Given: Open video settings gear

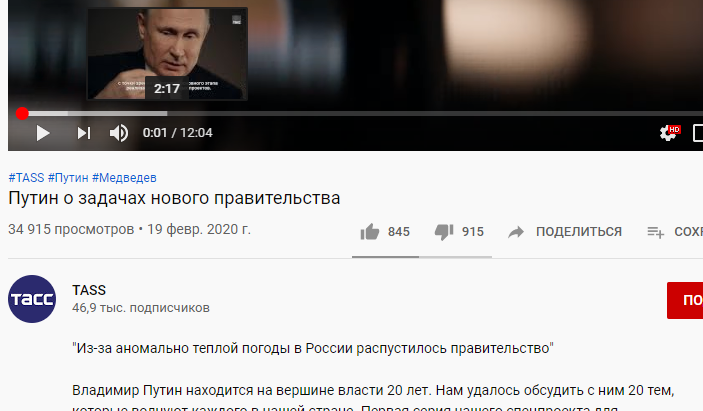Looking at the screenshot, I should click(669, 133).
